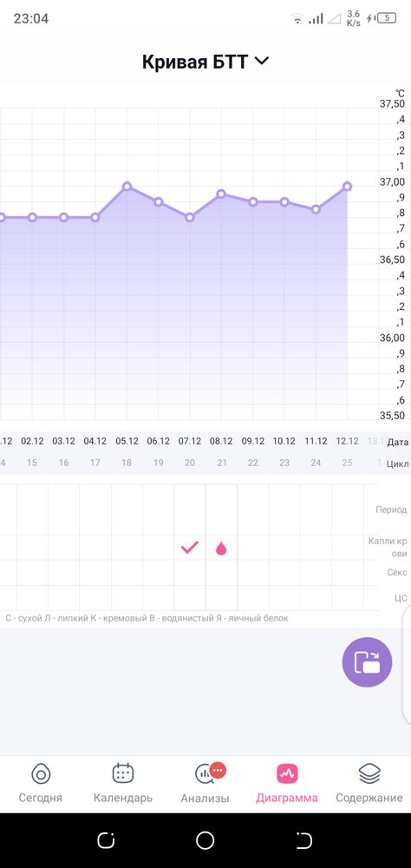The height and width of the screenshot is (868, 411).
Task: Tap the ЦС row label
Action: (401, 598)
